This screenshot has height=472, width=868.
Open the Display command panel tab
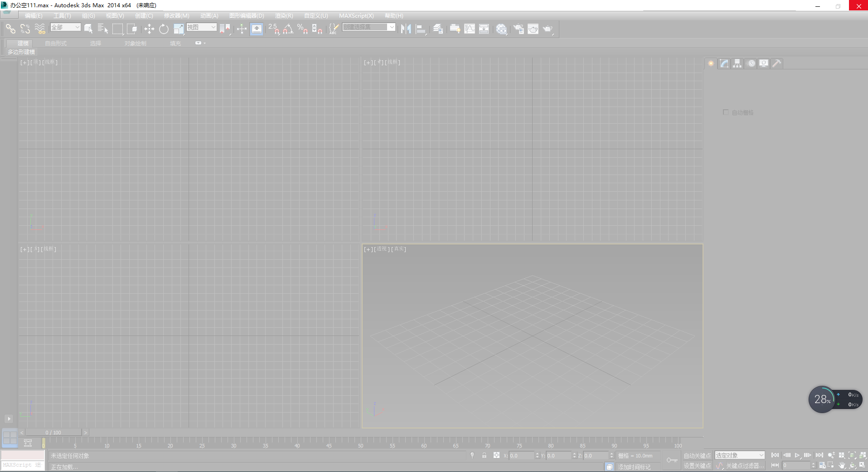point(764,63)
